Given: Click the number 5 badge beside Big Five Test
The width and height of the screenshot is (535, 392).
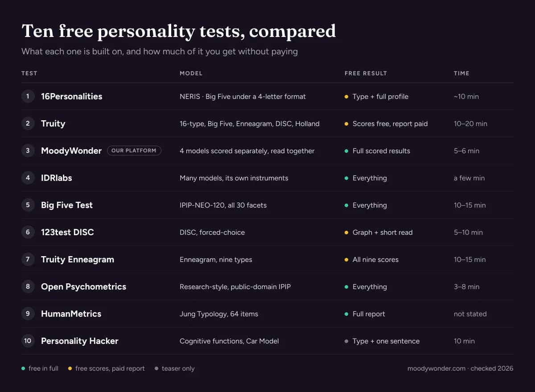Looking at the screenshot, I should click(x=28, y=205).
